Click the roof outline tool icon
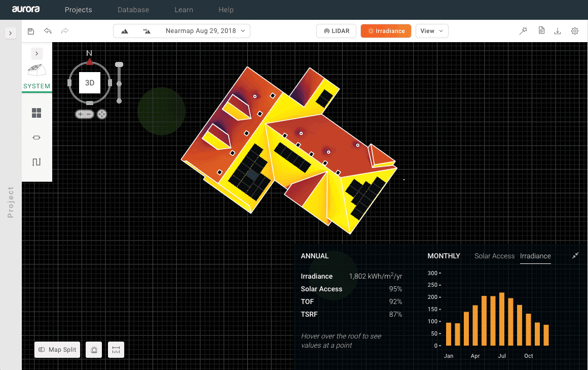This screenshot has width=588, height=370. (36, 162)
